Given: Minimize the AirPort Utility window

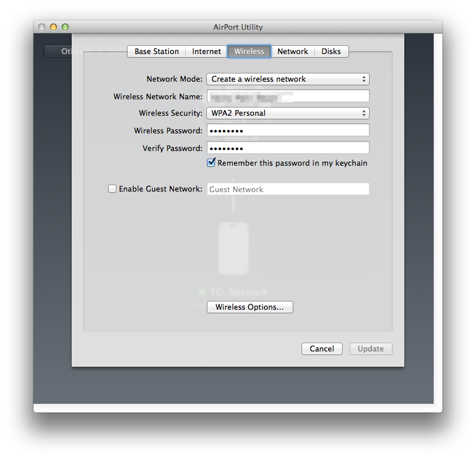Looking at the screenshot, I should pos(53,27).
